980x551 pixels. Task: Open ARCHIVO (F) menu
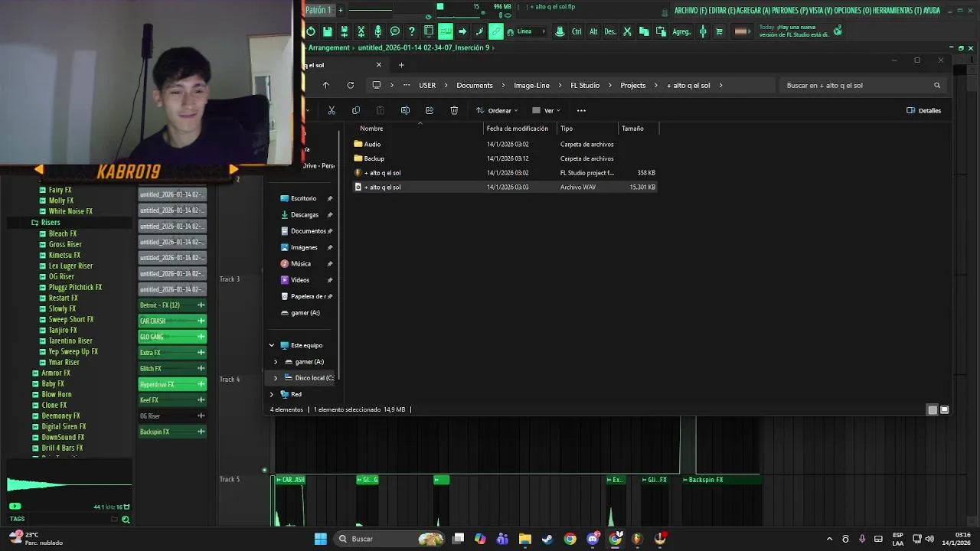click(692, 10)
